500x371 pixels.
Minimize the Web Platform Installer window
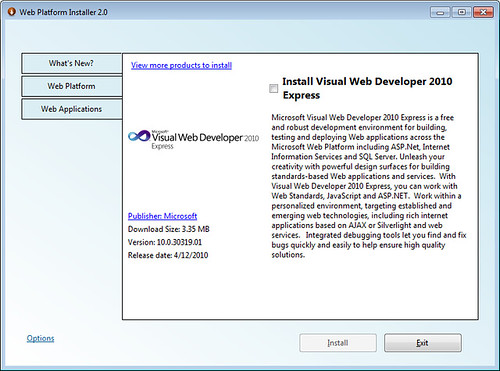pos(440,12)
